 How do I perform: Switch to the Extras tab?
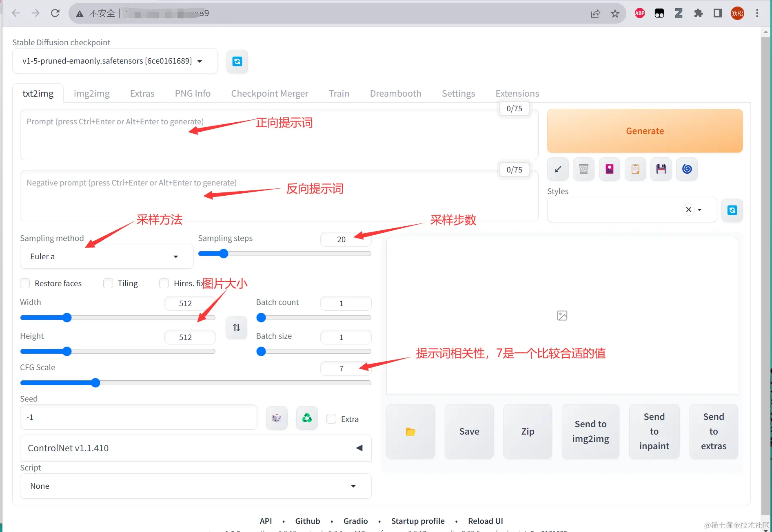click(142, 93)
